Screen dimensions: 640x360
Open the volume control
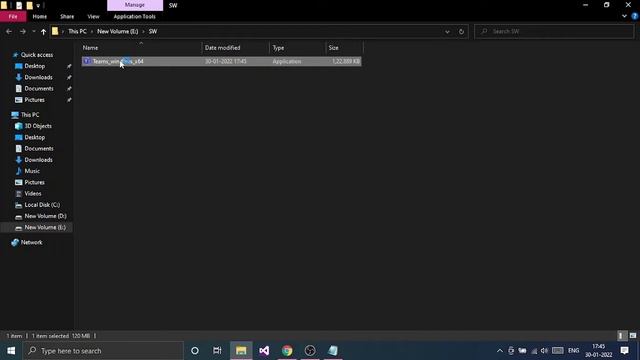pos(544,351)
